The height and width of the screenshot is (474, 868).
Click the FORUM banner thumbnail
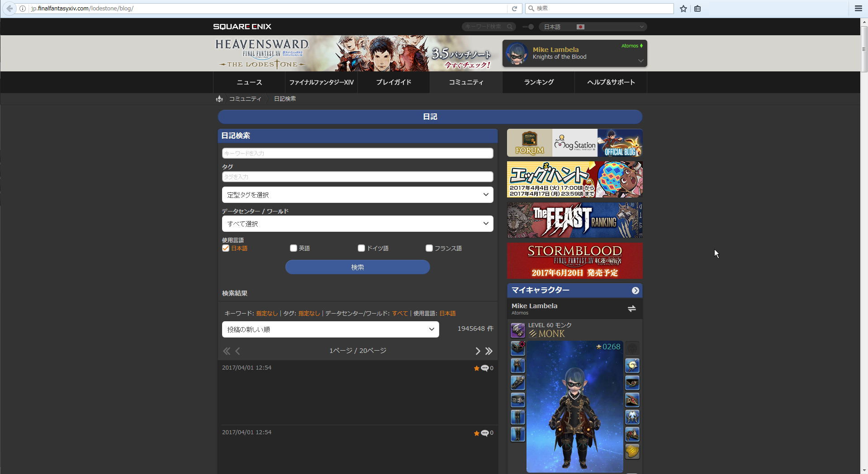coord(530,143)
